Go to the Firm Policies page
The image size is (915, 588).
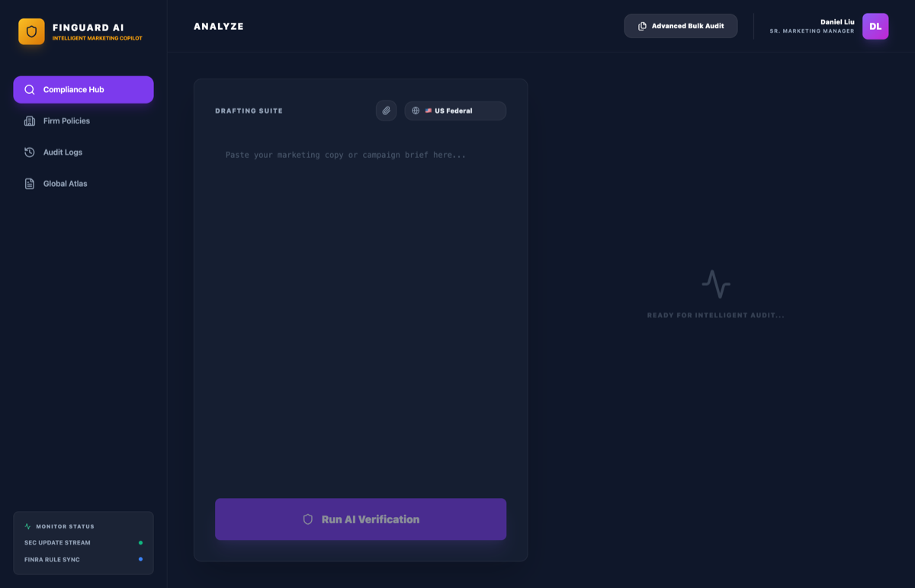point(83,120)
